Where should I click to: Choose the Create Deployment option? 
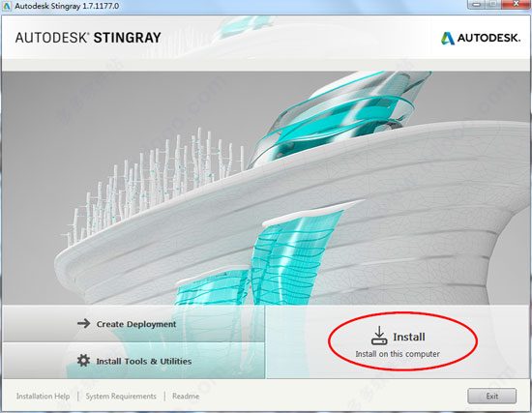(x=134, y=323)
